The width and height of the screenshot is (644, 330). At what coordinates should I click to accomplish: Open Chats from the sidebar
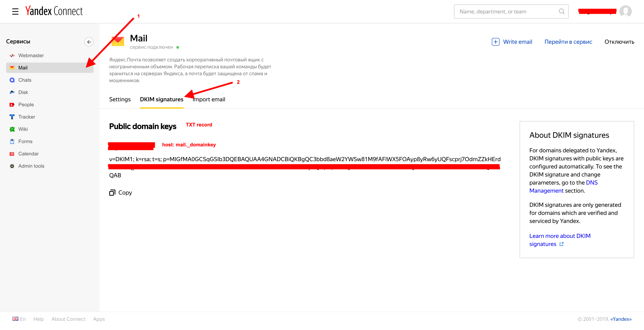point(50,80)
